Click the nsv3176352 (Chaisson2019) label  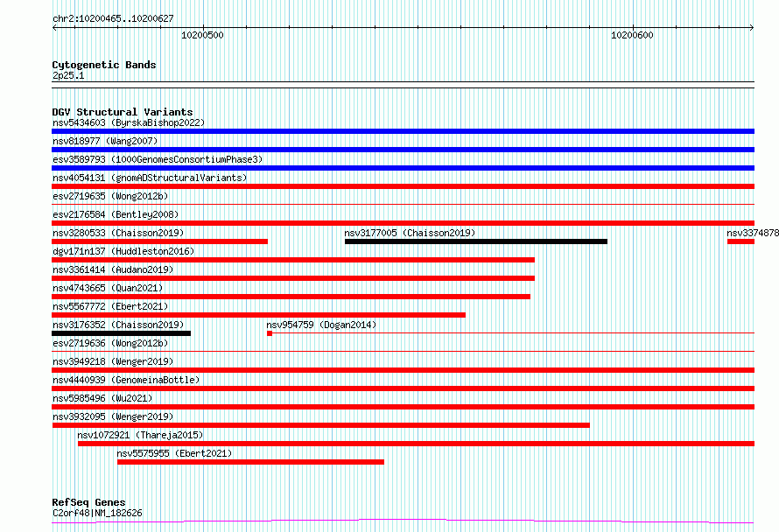[118, 325]
